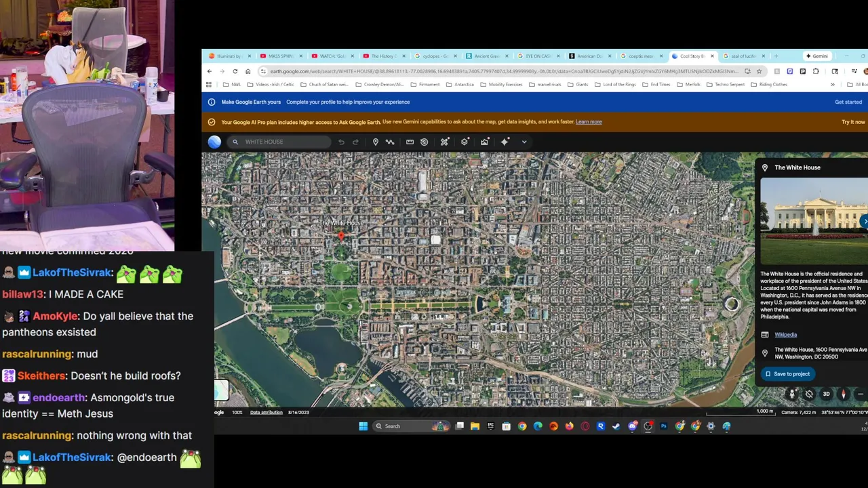Viewport: 868px width, 488px height.
Task: Open the Google Earth globe menu icon
Action: point(214,142)
